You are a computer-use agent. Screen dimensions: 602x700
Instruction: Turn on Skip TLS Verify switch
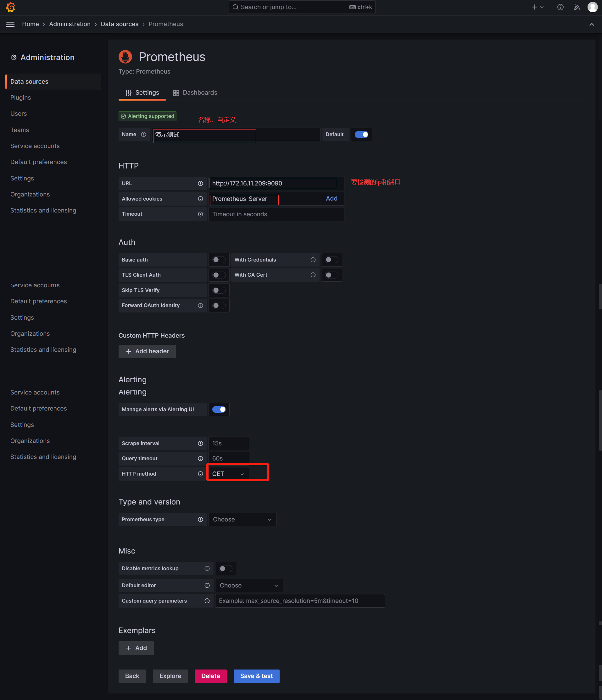(x=219, y=290)
